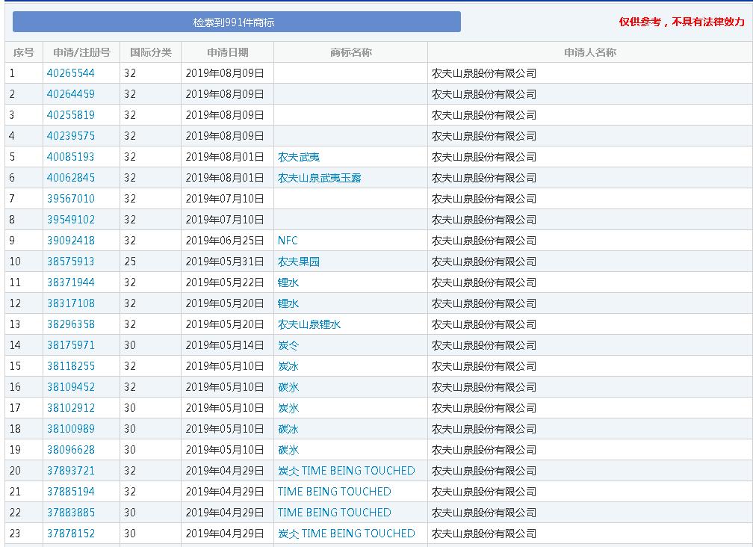Open the 锂水 trademark in row 38317108
Screen dimensions: 756x547
pos(288,303)
